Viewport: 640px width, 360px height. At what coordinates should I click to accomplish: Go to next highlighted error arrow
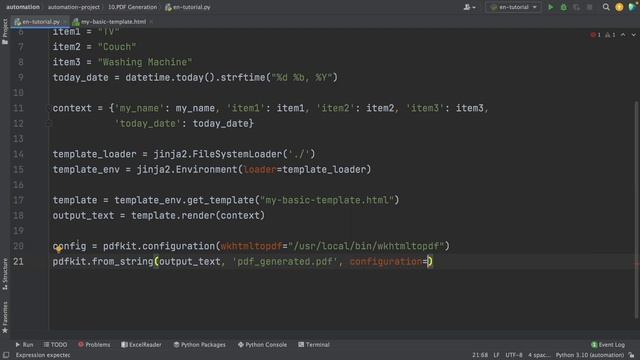pos(633,35)
